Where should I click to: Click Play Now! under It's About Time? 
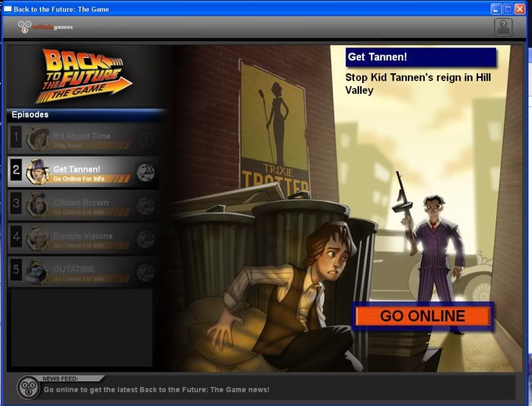67,146
